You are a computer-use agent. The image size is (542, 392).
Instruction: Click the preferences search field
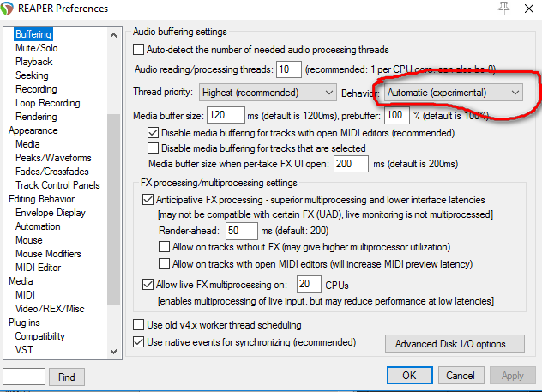pyautogui.click(x=24, y=377)
